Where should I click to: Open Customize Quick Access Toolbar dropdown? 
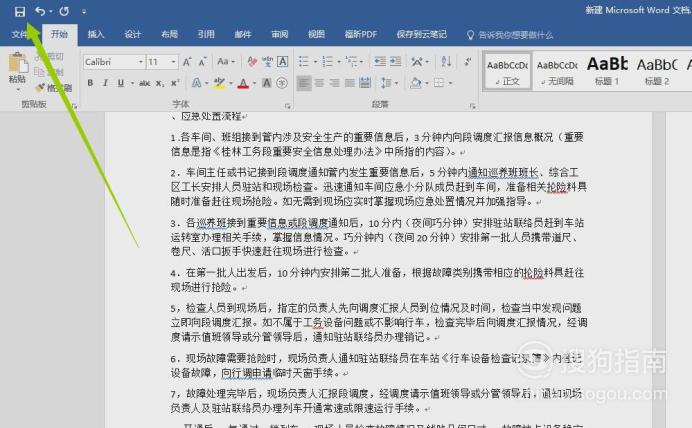pyautogui.click(x=84, y=12)
